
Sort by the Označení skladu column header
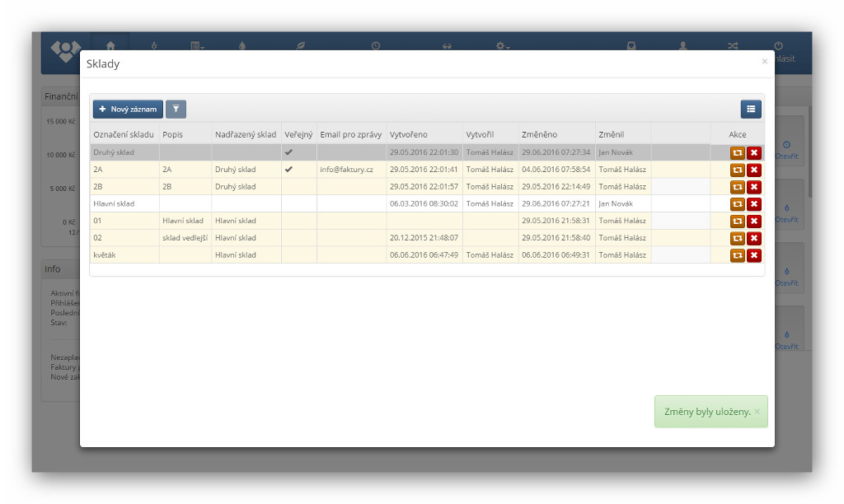124,134
